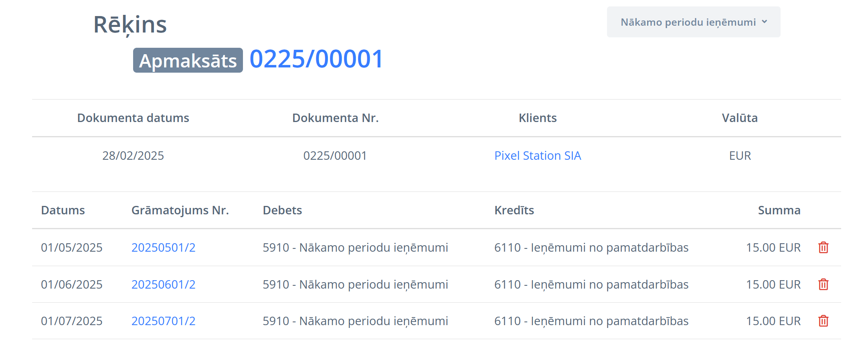Click the Kredīts column header
868x346 pixels.
[514, 210]
